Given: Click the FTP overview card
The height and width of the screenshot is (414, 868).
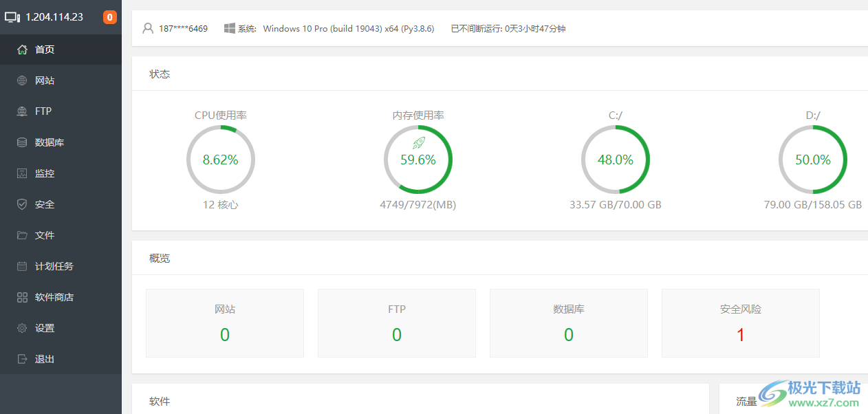Looking at the screenshot, I should click(397, 323).
